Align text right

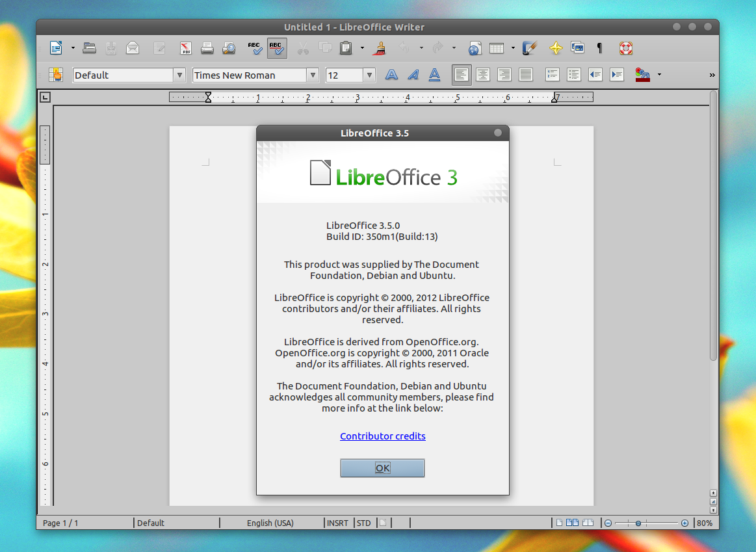coord(504,75)
